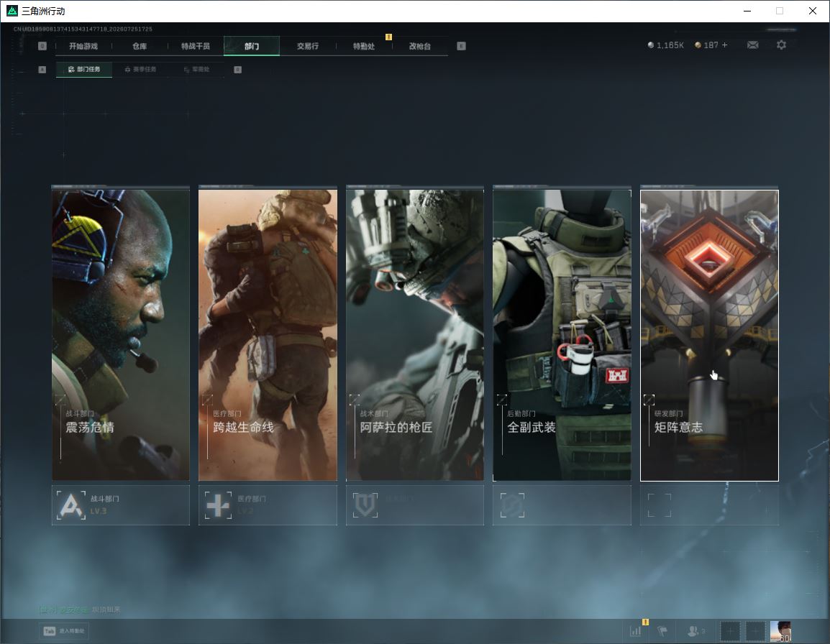The width and height of the screenshot is (830, 644).
Task: Open the 特战干员 tab
Action: pyautogui.click(x=196, y=46)
